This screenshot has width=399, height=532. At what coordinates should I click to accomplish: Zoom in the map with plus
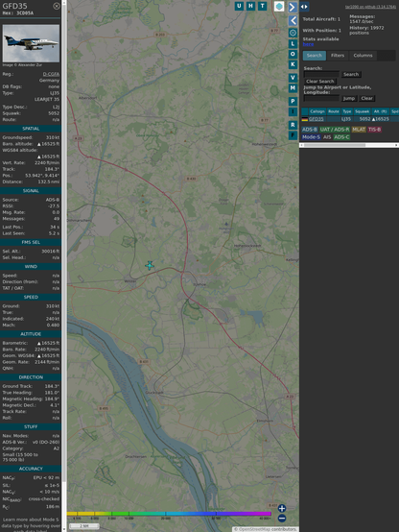(282, 508)
